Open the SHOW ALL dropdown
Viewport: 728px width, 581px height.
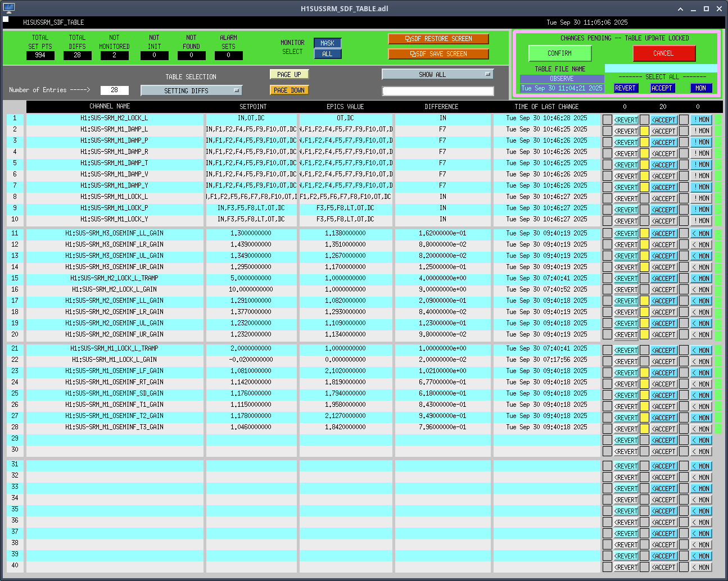pyautogui.click(x=437, y=74)
